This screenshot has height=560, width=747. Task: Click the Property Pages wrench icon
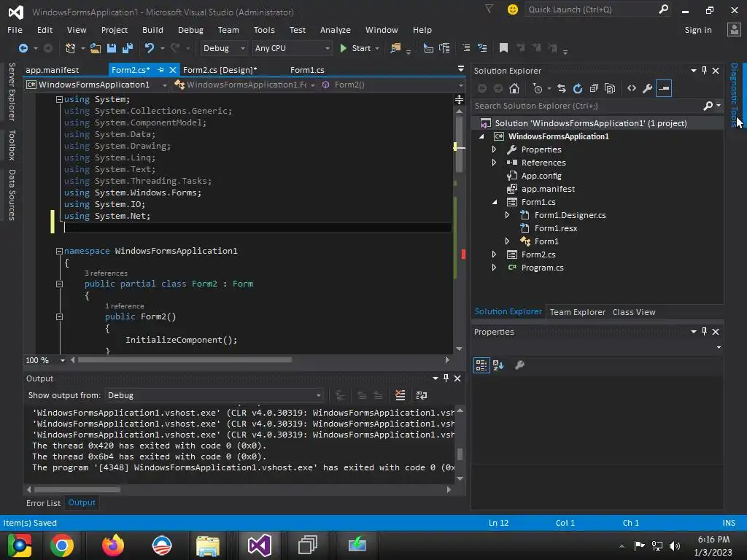(x=519, y=365)
